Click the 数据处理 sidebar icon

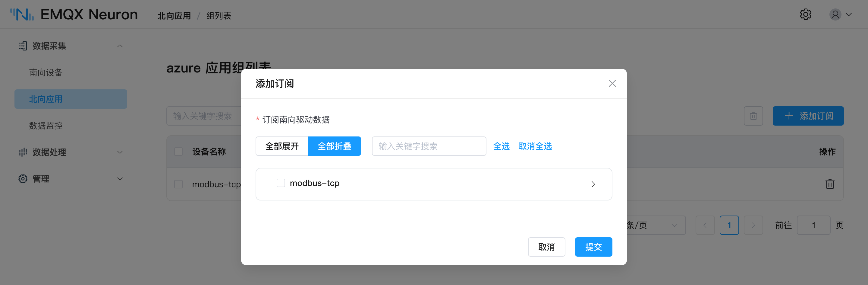[x=23, y=152]
